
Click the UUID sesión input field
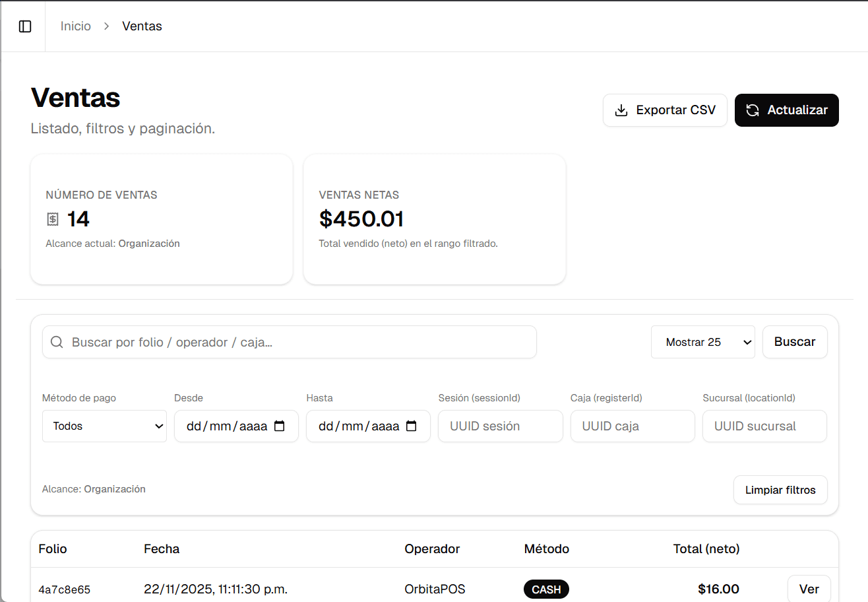pos(500,426)
